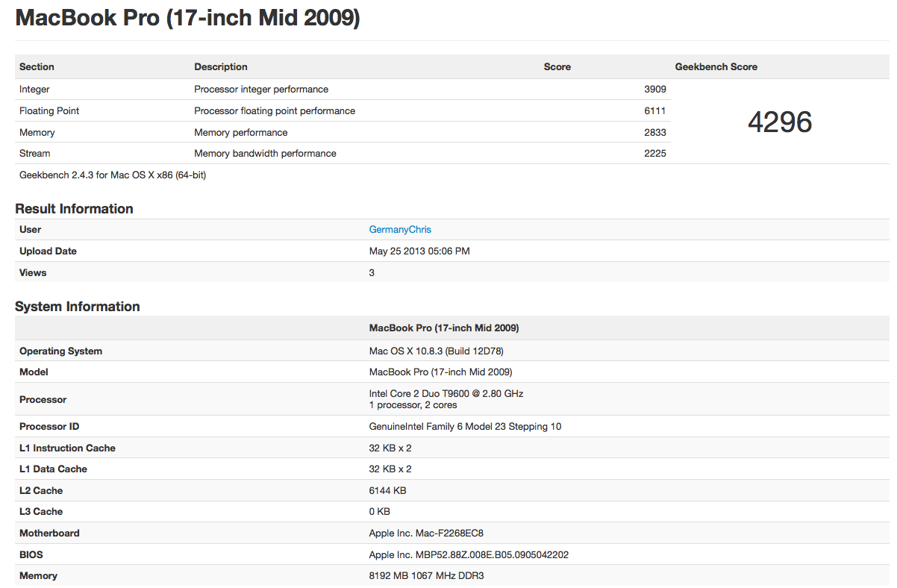
Task: Click the Model row value MacBook Pro
Action: click(440, 372)
